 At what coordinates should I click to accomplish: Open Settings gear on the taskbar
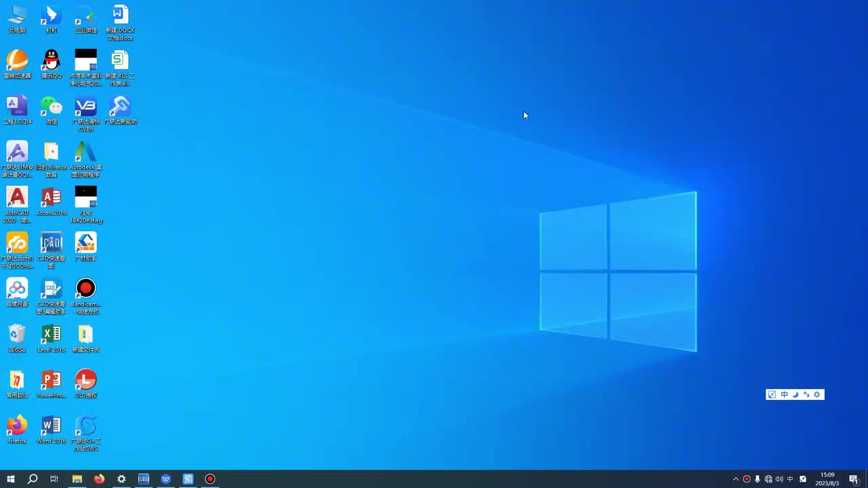click(x=121, y=479)
